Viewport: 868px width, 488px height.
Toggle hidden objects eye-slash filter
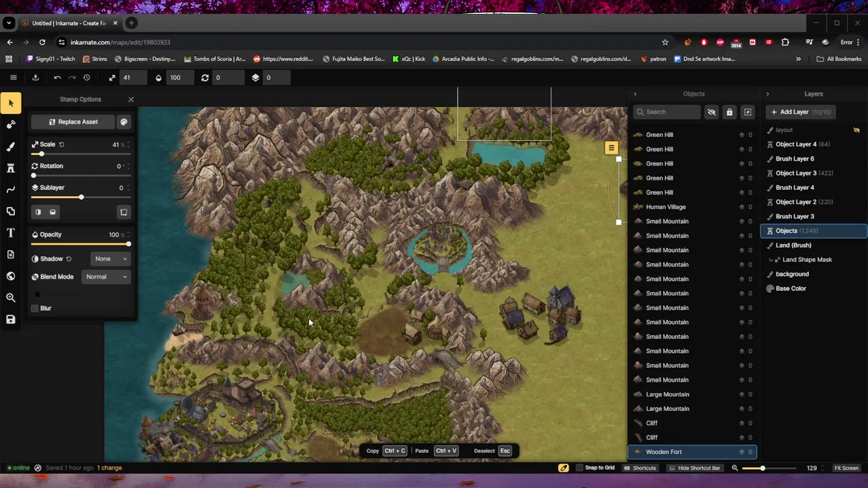pyautogui.click(x=711, y=112)
